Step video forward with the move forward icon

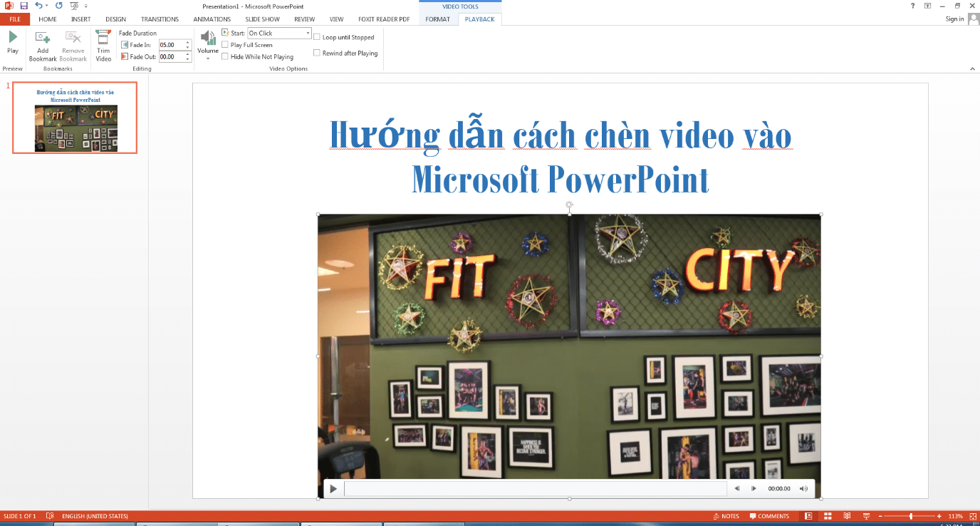[x=754, y=489]
